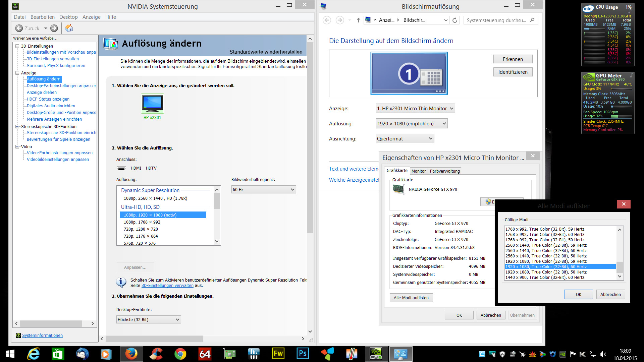Click the NVIDIA home icon in toolbar

[x=69, y=28]
